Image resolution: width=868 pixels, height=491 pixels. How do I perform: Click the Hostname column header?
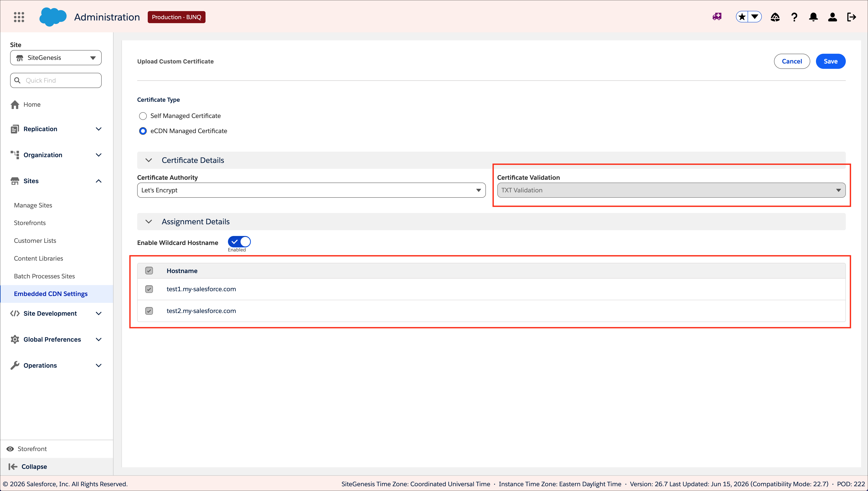pos(182,271)
